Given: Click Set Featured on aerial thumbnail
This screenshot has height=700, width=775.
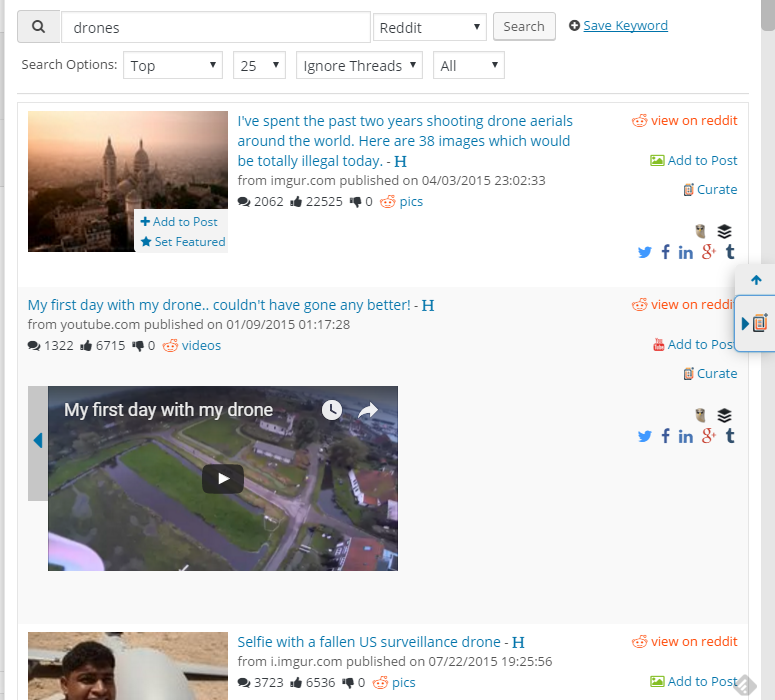Looking at the screenshot, I should [x=183, y=242].
